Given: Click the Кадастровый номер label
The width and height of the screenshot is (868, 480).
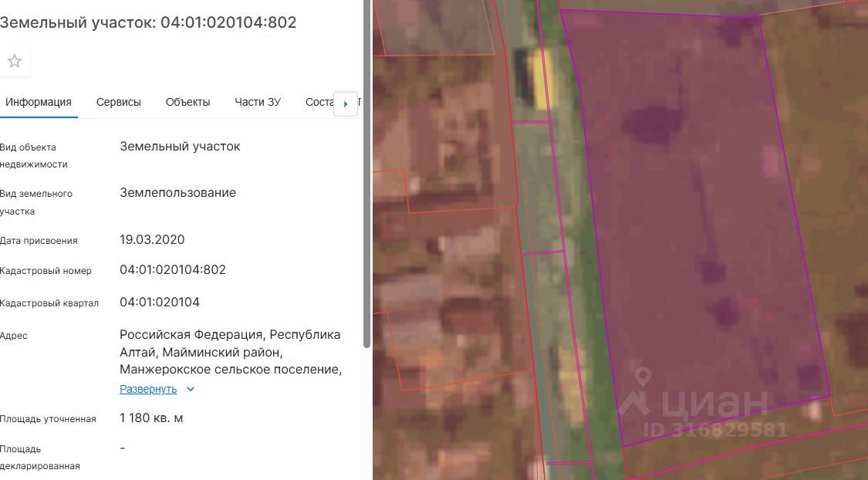Looking at the screenshot, I should (x=46, y=271).
